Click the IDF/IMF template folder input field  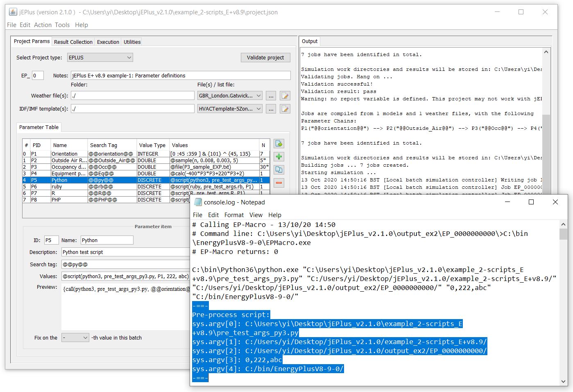click(x=133, y=109)
